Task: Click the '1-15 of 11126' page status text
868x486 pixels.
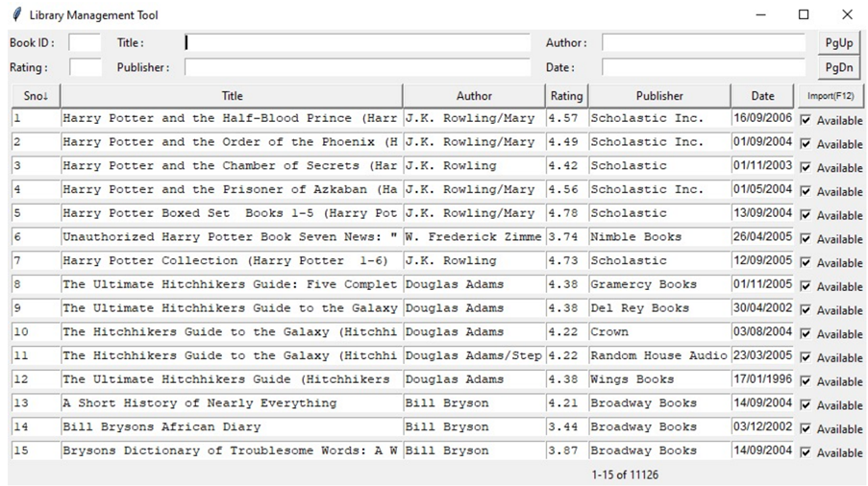Action: coord(625,474)
